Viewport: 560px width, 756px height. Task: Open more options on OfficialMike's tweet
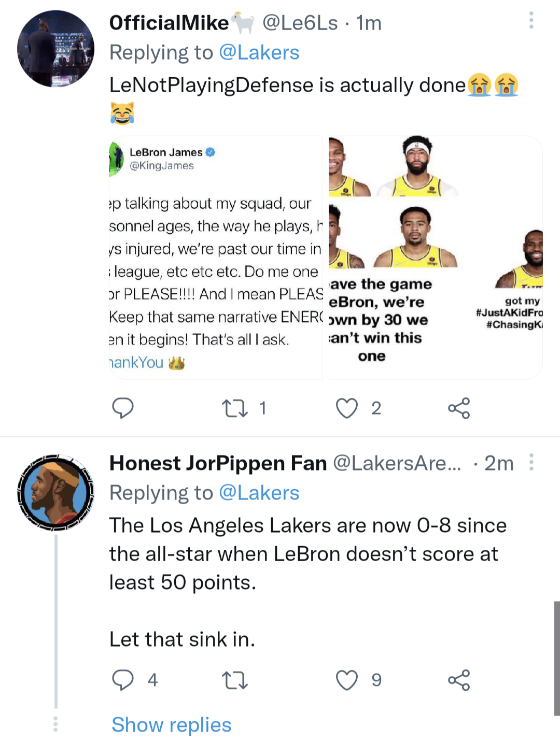pos(531,21)
